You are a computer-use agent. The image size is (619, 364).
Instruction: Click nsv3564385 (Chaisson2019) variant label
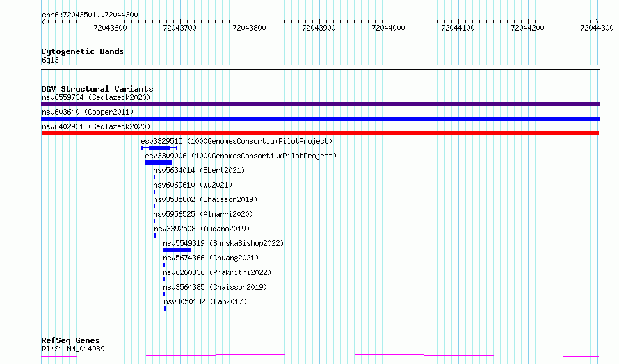pyautogui.click(x=215, y=287)
